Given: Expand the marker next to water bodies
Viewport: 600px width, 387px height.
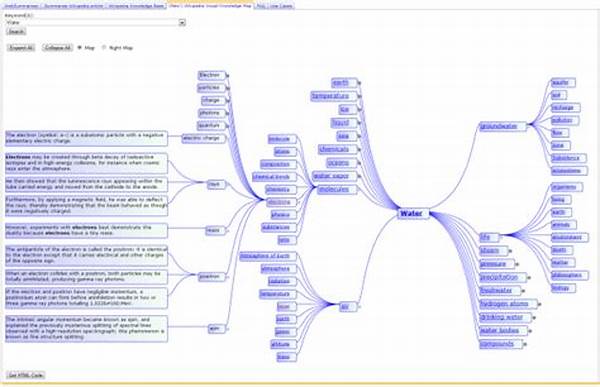Looking at the screenshot, I should click(530, 331).
